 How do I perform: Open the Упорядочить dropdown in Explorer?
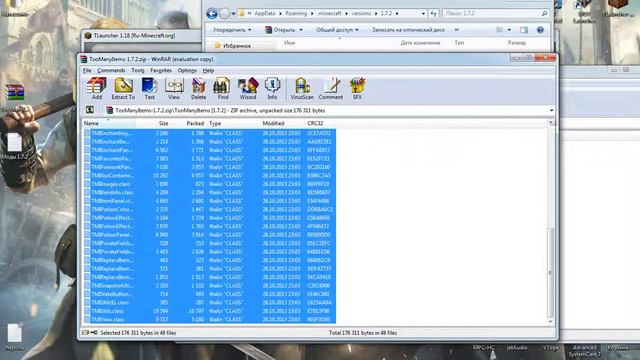point(232,30)
